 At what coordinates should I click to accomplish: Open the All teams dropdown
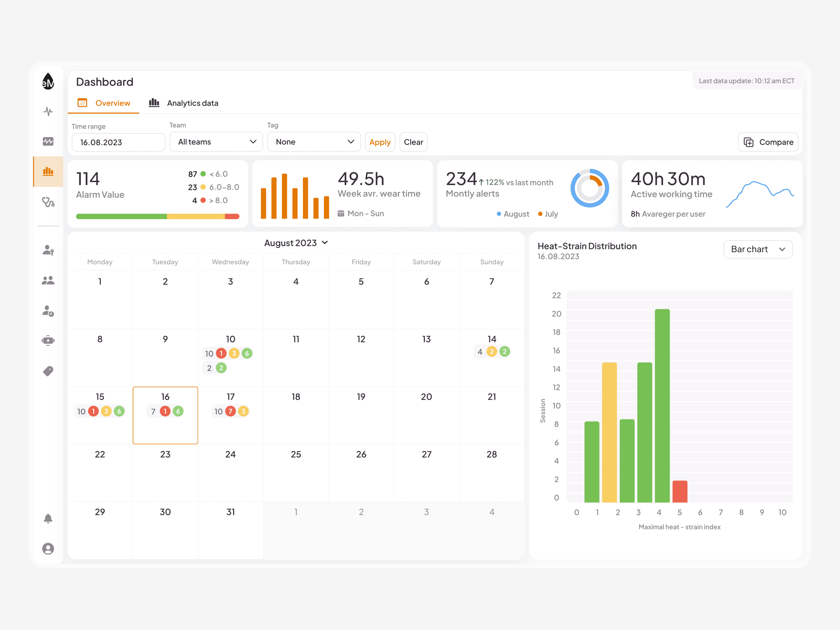pyautogui.click(x=216, y=142)
